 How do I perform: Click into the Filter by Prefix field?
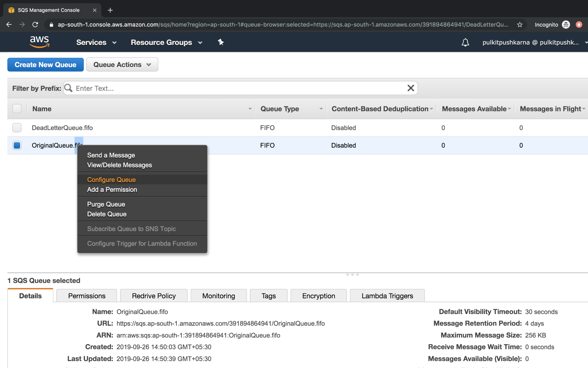240,88
